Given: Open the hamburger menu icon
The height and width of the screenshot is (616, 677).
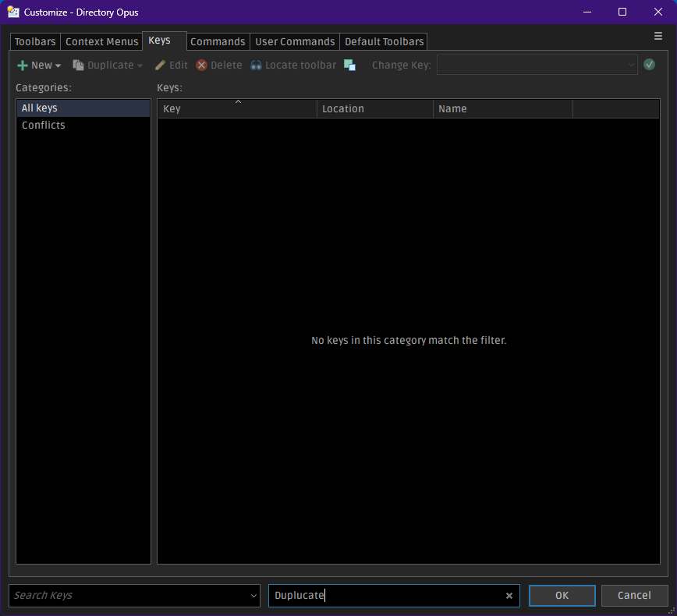Looking at the screenshot, I should (x=658, y=37).
